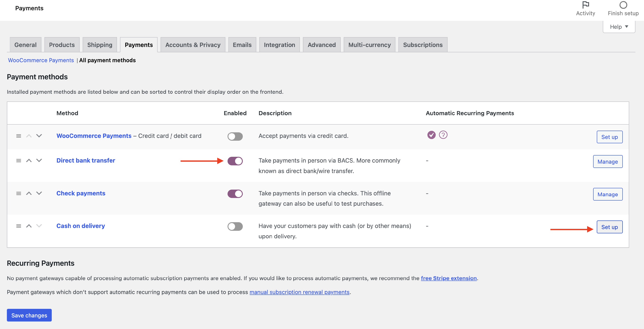Enable the Cash on delivery toggle

235,226
